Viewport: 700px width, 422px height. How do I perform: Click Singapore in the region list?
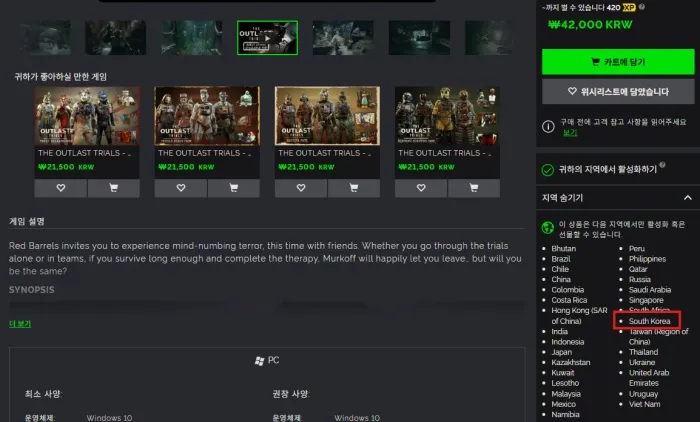coord(646,300)
